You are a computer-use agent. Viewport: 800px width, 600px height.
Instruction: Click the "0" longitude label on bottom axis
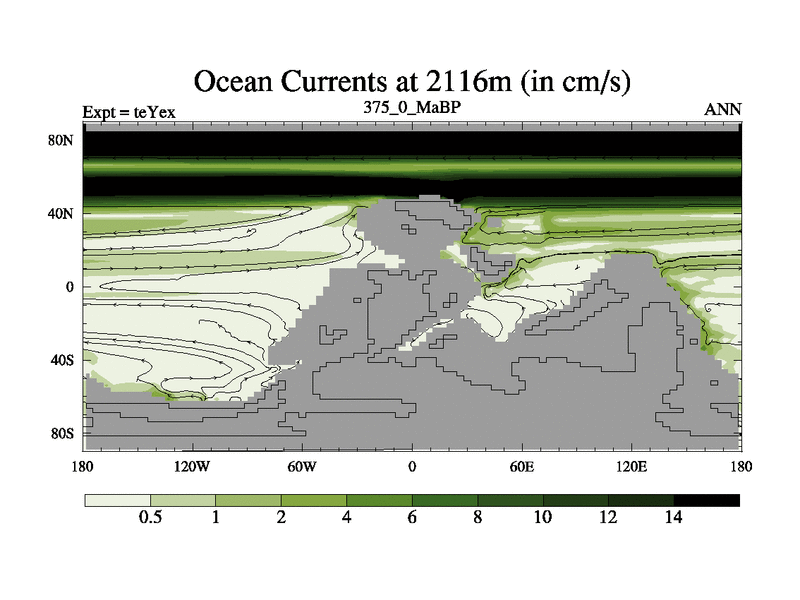pos(411,467)
